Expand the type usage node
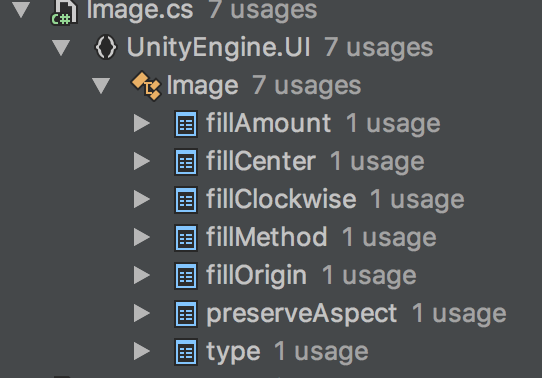This screenshot has height=378, width=542. pos(142,351)
